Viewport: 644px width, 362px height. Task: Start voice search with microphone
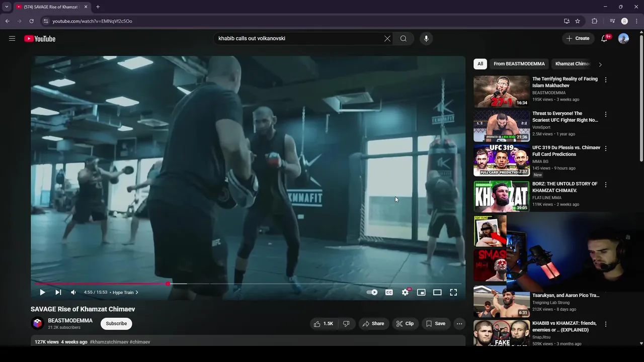coord(426,39)
